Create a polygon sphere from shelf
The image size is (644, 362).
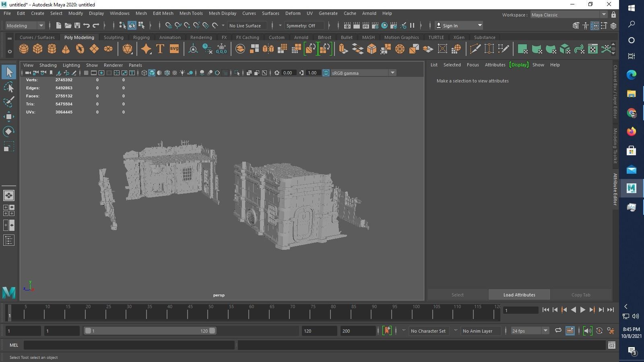coord(24,49)
